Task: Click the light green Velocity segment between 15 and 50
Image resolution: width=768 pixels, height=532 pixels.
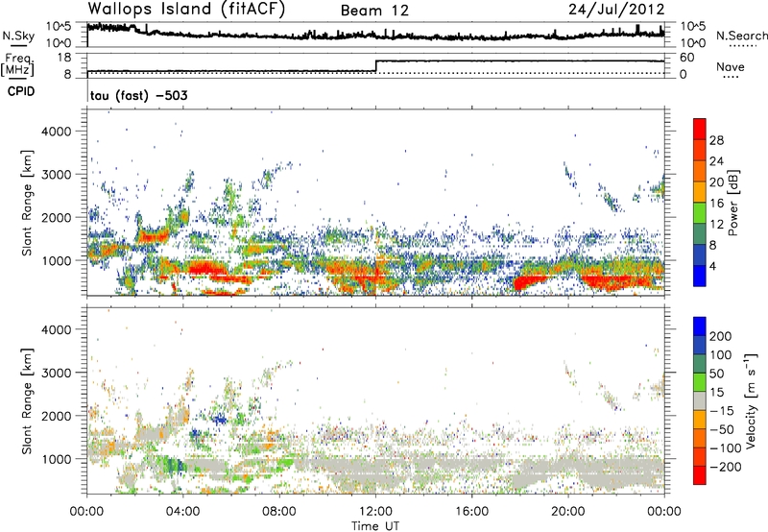Action: tap(700, 382)
